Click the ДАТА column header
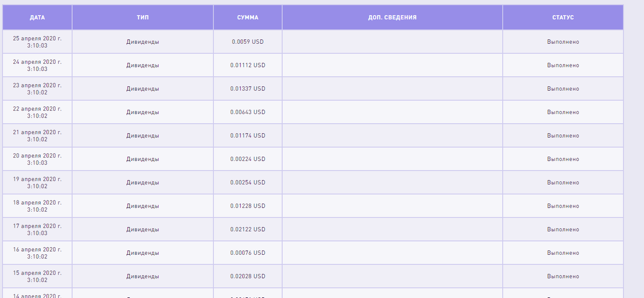This screenshot has height=298, width=644. pos(37,18)
